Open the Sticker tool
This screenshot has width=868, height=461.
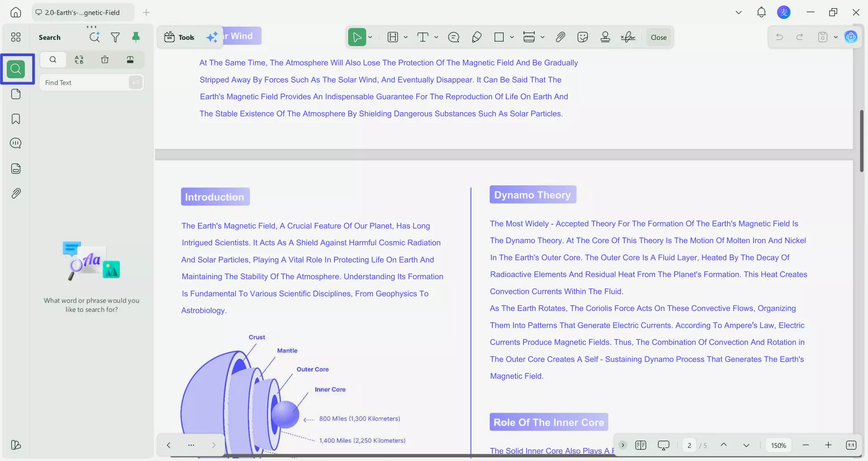pyautogui.click(x=583, y=38)
